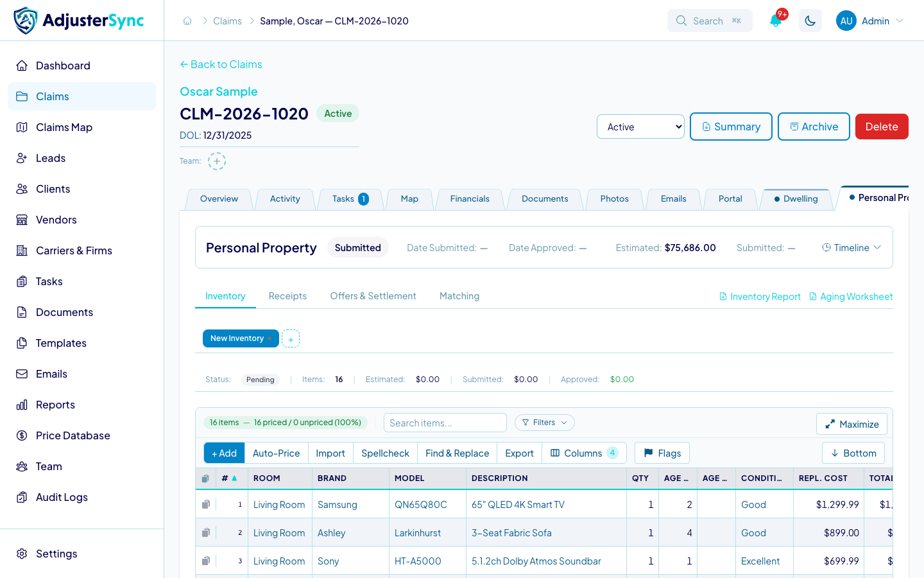Open the Reports page

click(82, 405)
